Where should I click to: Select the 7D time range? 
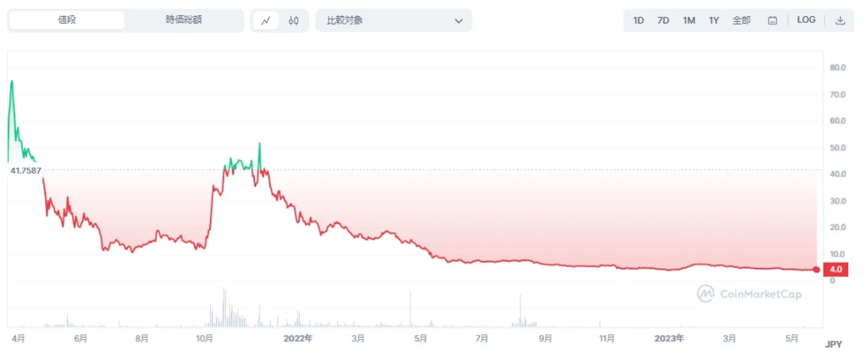click(x=663, y=21)
